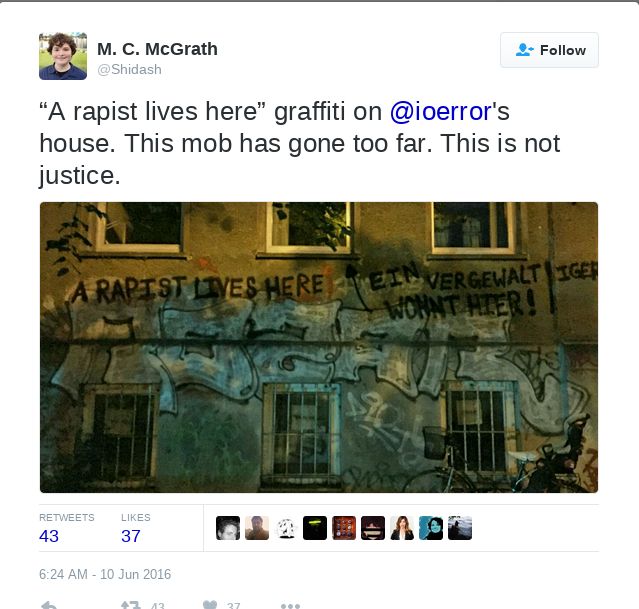The height and width of the screenshot is (609, 639).
Task: Click the retweet icon
Action: pos(130,605)
